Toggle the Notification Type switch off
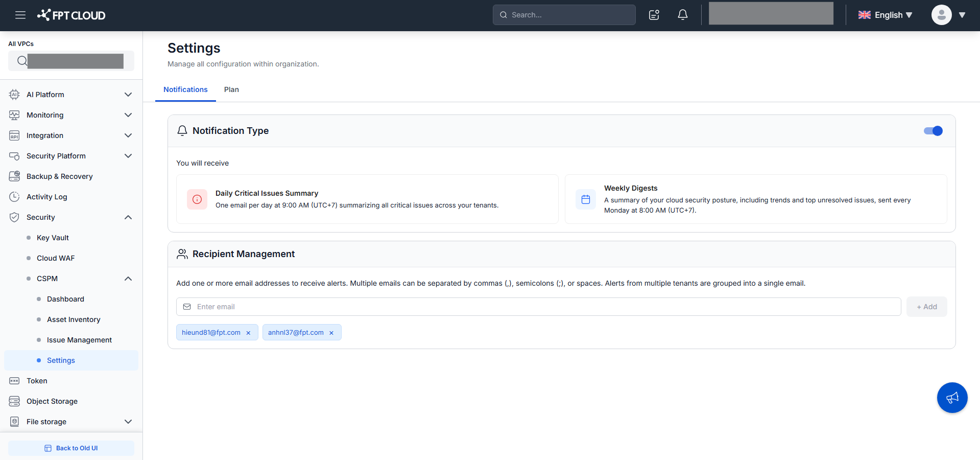 (933, 131)
